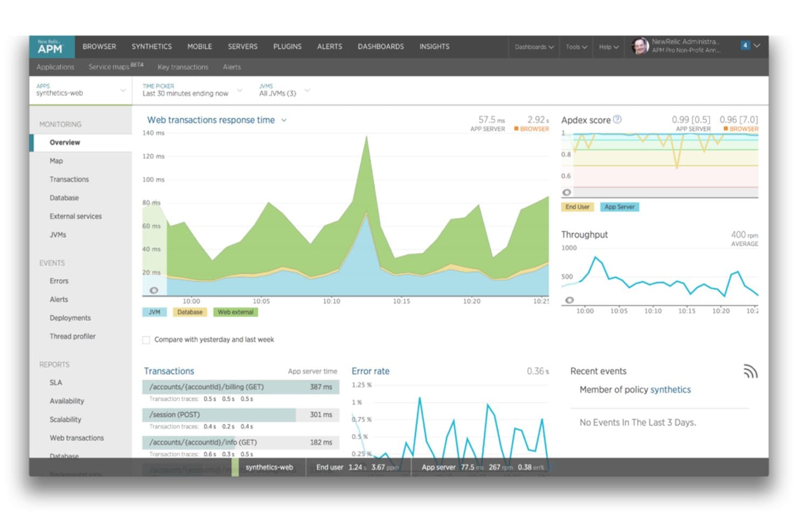The height and width of the screenshot is (532, 798).
Task: Open Thread profiler in the sidebar
Action: 72,337
